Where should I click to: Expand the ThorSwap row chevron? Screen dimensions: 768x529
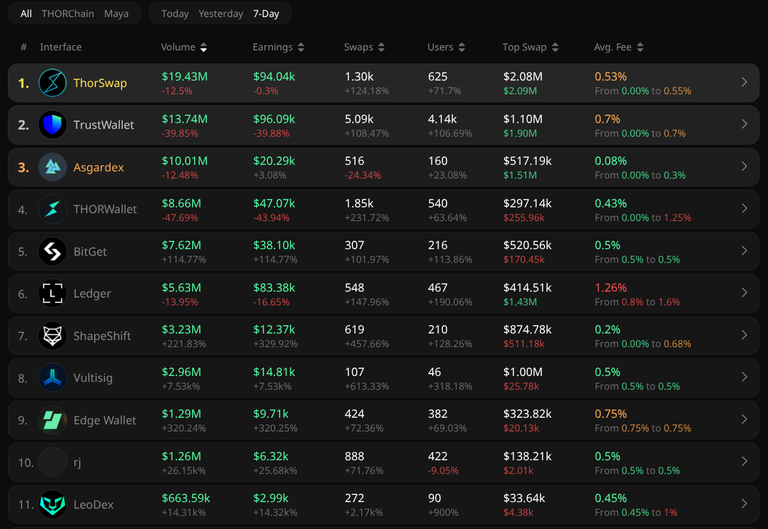click(x=744, y=82)
